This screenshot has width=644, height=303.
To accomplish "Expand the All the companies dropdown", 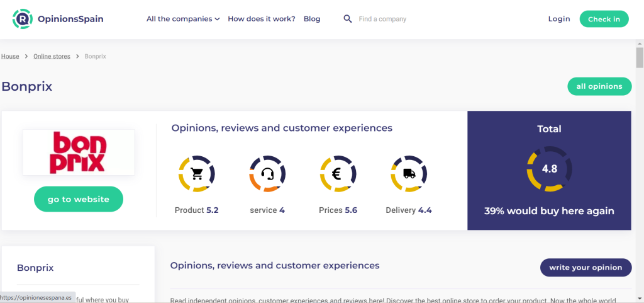I will pyautogui.click(x=183, y=19).
